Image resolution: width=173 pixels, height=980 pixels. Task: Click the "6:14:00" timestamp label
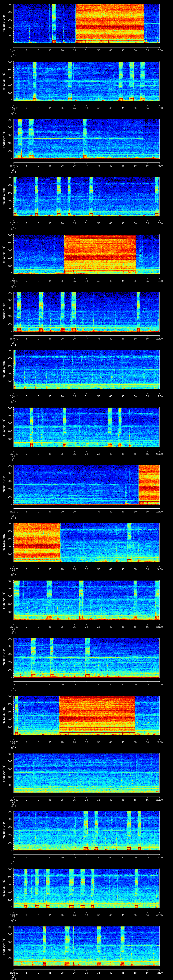(x=14, y=50)
